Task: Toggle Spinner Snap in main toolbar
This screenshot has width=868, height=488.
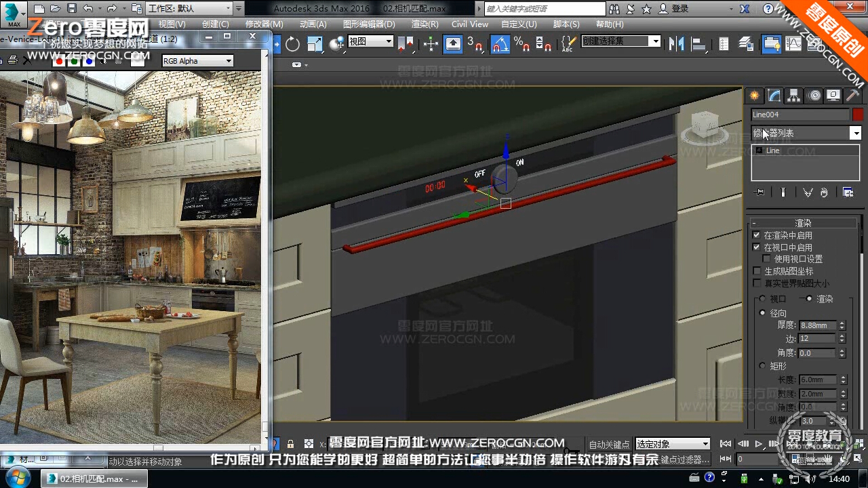Action: [543, 45]
